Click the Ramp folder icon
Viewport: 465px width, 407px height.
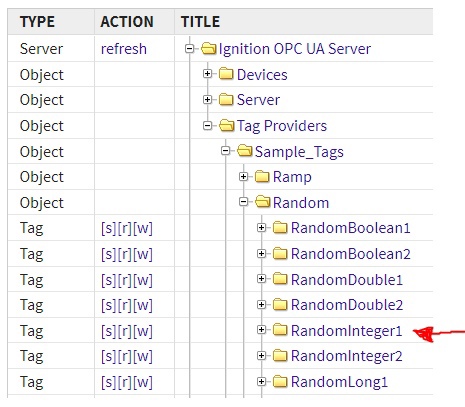pos(262,176)
